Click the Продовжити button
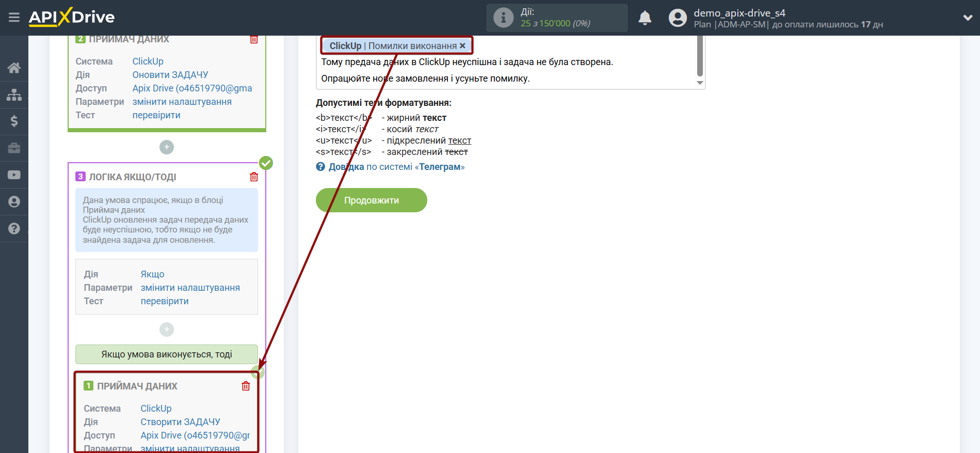 [372, 200]
